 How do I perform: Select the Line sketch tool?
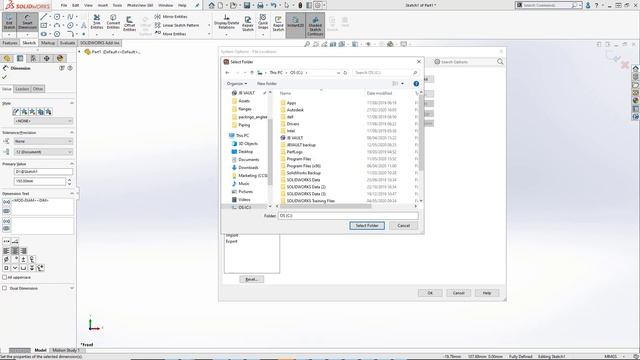pos(44,17)
